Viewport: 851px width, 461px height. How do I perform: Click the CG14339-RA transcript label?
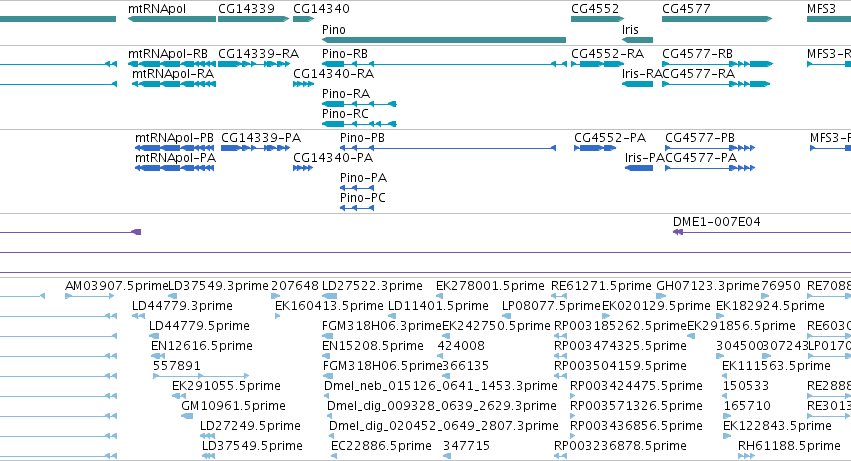point(258,54)
